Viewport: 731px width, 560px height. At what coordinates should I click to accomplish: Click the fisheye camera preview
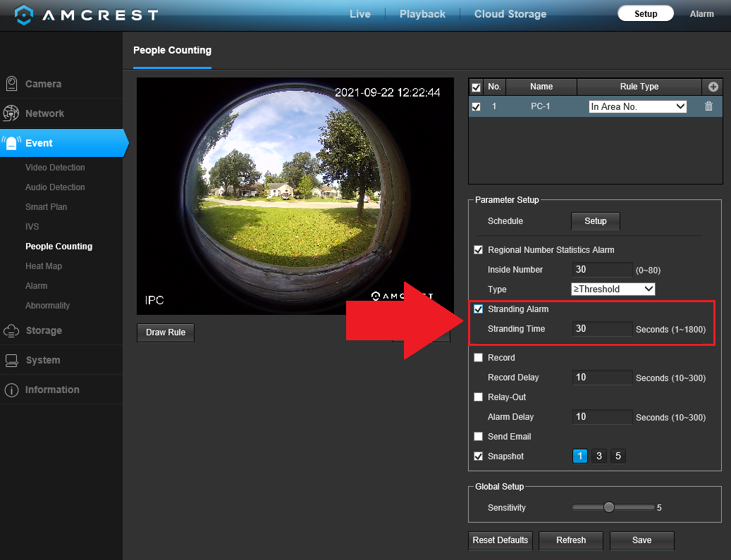(x=295, y=196)
